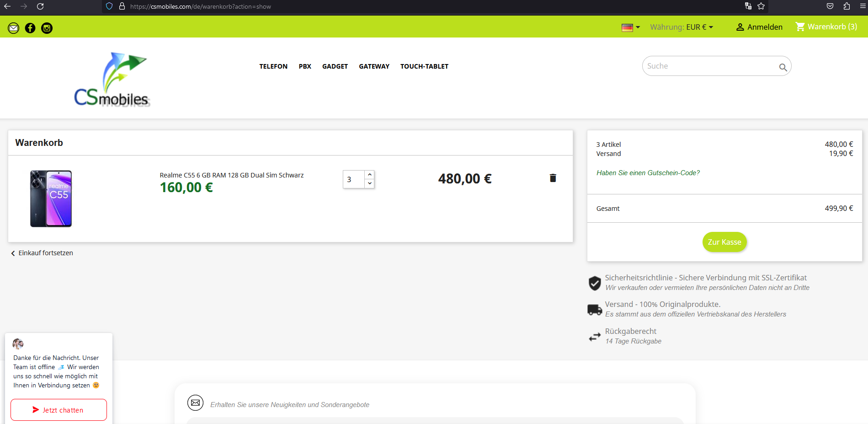
Task: Delete the Realme C55 with trash icon
Action: pos(553,178)
